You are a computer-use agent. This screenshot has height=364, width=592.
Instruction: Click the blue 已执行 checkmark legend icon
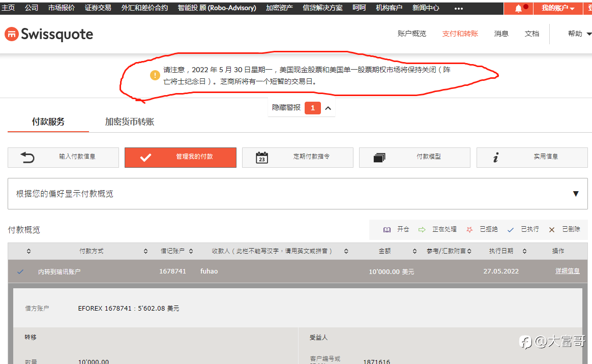[511, 230]
